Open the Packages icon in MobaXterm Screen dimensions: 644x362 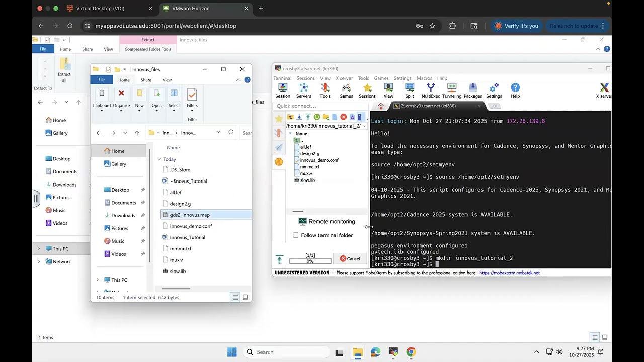pyautogui.click(x=473, y=90)
